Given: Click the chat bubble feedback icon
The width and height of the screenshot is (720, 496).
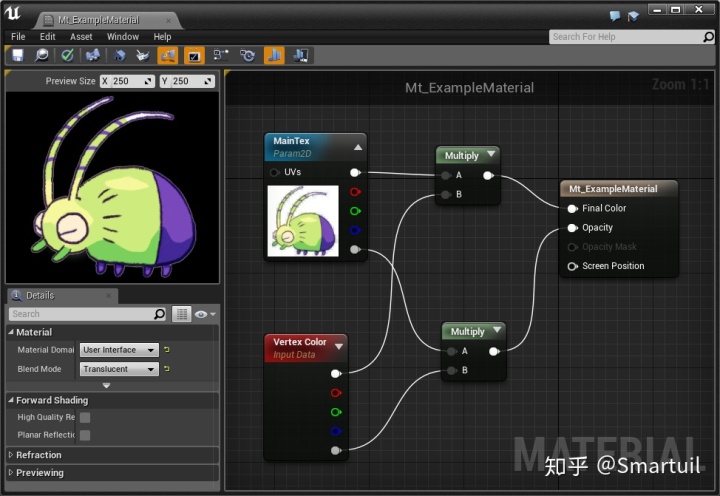Looking at the screenshot, I should coord(615,16).
